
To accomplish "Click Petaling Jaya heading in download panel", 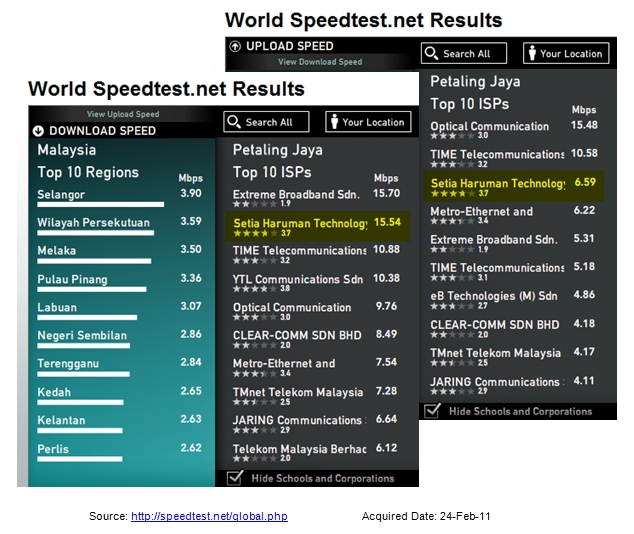I will (x=278, y=150).
